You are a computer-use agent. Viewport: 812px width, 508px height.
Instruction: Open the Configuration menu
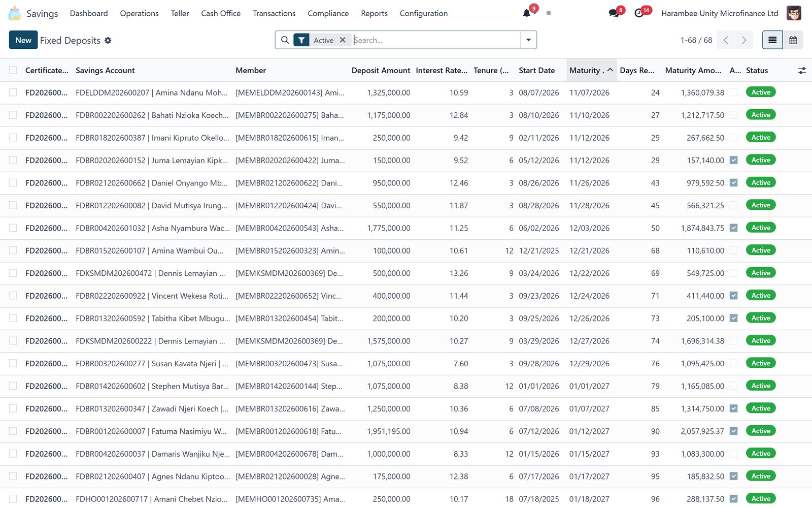tap(423, 13)
